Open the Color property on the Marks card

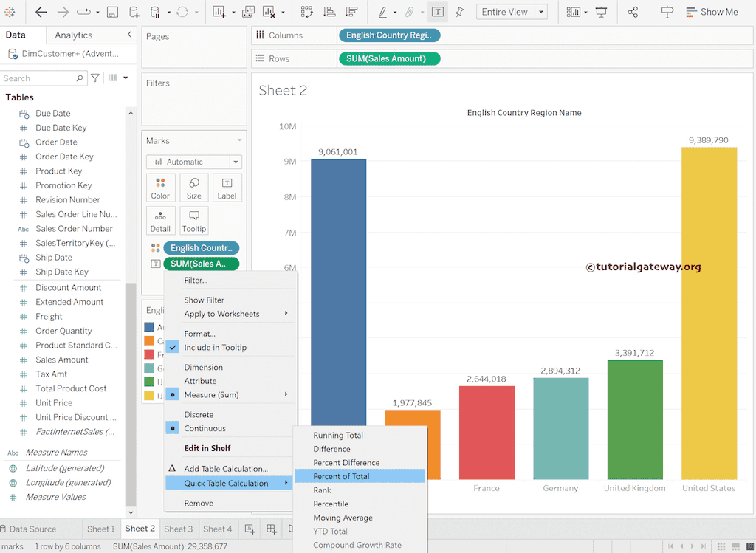click(x=160, y=187)
